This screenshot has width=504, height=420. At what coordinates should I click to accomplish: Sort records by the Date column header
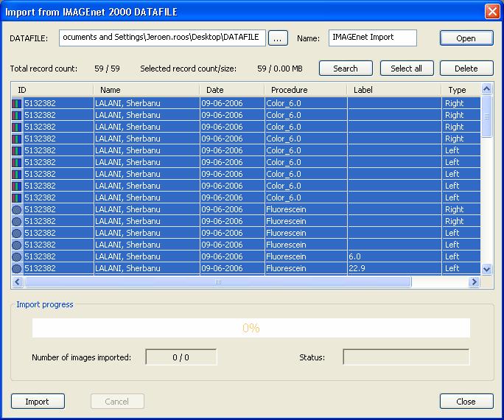232,90
